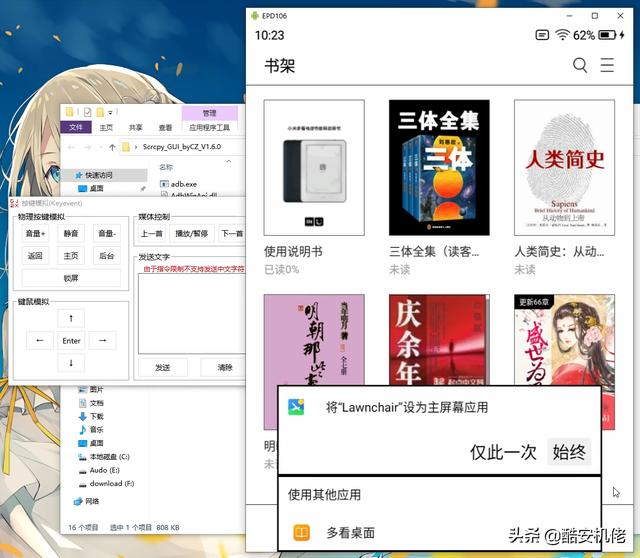Open the 应用程序工具 ribbon tab
This screenshot has height=558, width=640.
209,127
